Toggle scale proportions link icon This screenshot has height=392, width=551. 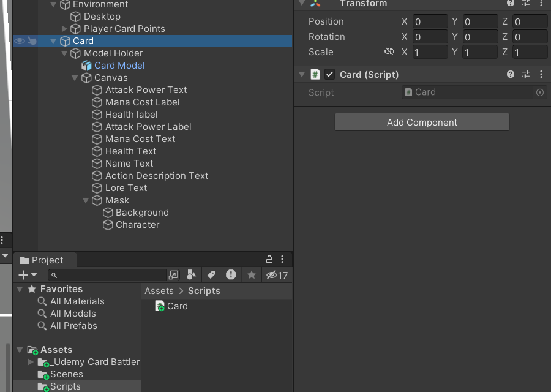389,51
